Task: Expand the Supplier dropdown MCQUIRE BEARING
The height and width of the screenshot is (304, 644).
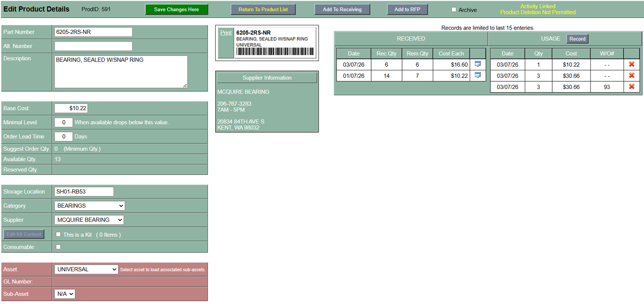Action: pyautogui.click(x=89, y=220)
